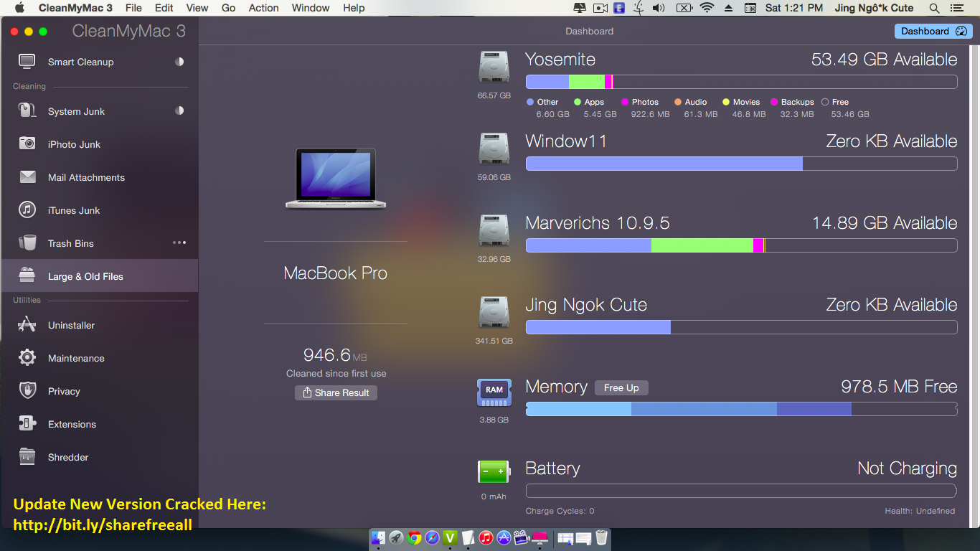
Task: Open the iPhoto Junk cleaner
Action: (74, 144)
